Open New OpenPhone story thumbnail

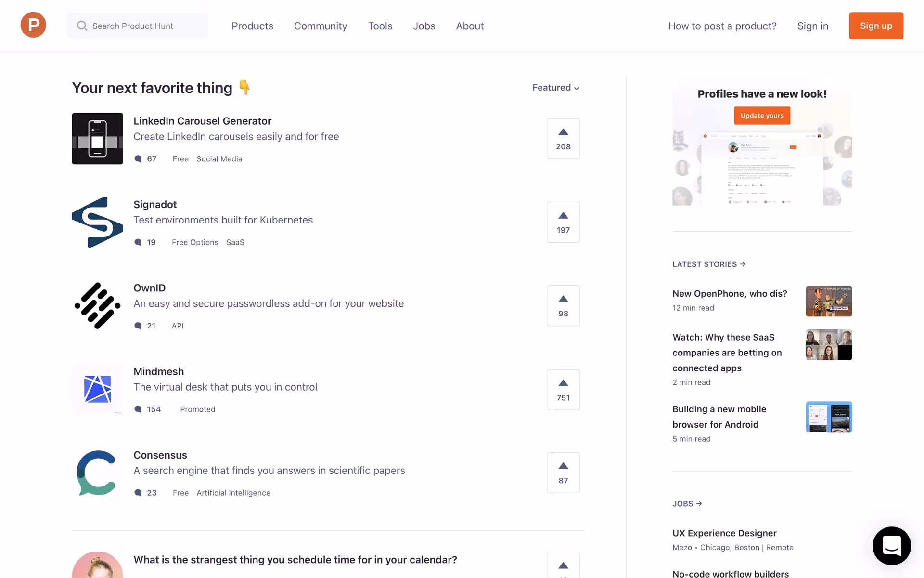click(829, 301)
